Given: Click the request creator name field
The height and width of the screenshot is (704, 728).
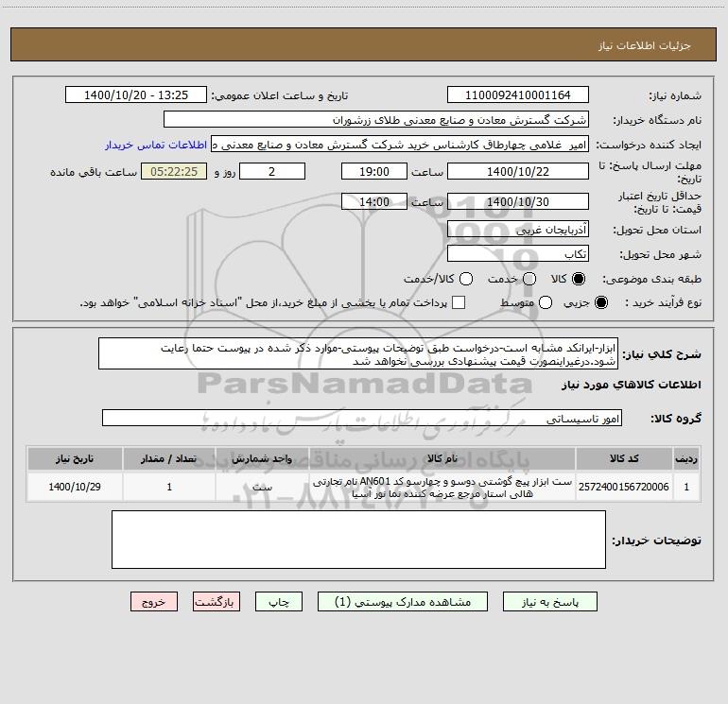Looking at the screenshot, I should [400, 144].
